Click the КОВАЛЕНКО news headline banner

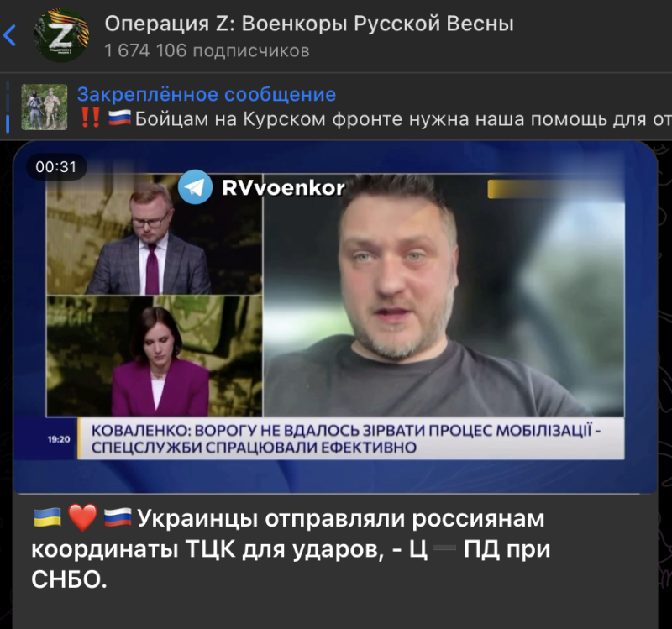click(351, 438)
